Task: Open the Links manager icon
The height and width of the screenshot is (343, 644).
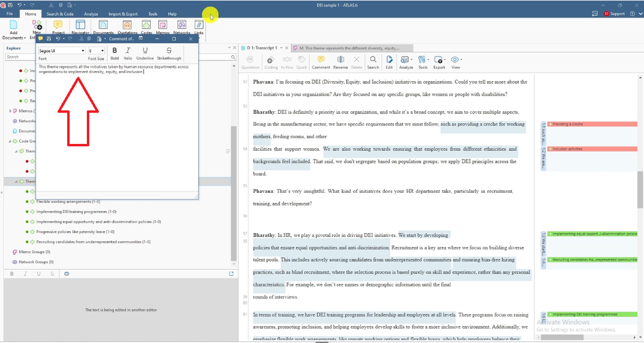Action: point(199,28)
